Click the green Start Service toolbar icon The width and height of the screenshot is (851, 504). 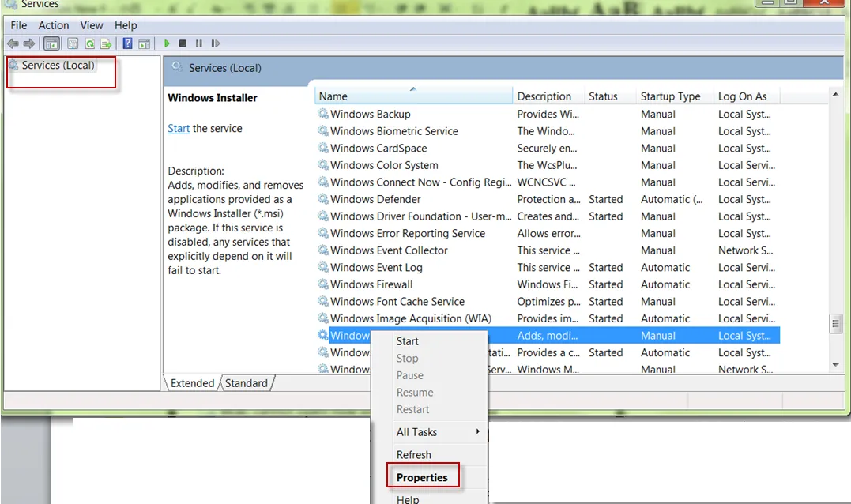(168, 43)
